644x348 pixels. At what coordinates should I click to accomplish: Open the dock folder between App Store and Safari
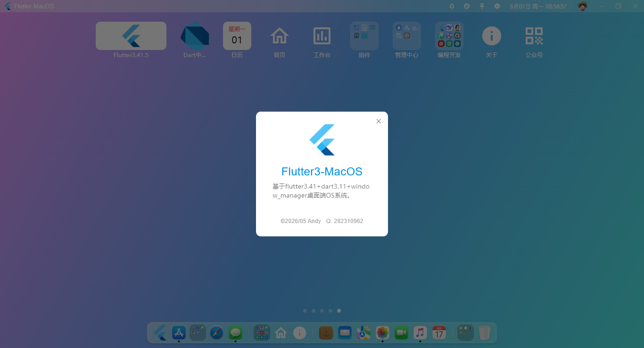[198, 333]
